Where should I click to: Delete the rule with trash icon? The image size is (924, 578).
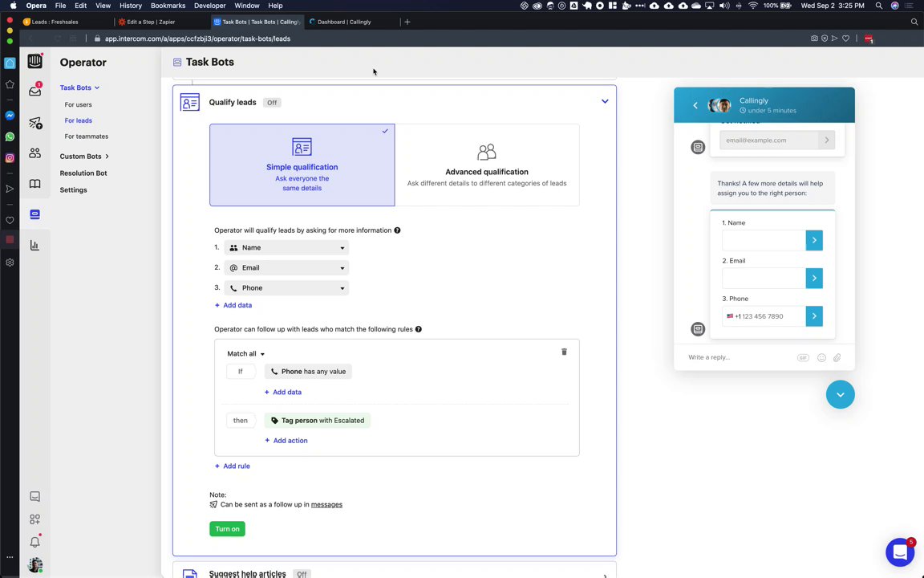point(564,352)
